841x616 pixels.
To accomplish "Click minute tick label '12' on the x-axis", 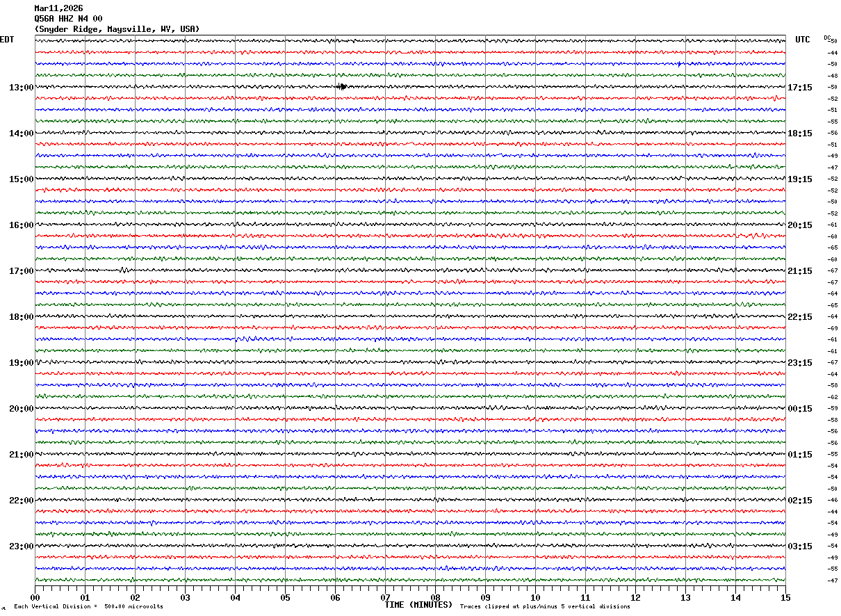I will pos(635,597).
